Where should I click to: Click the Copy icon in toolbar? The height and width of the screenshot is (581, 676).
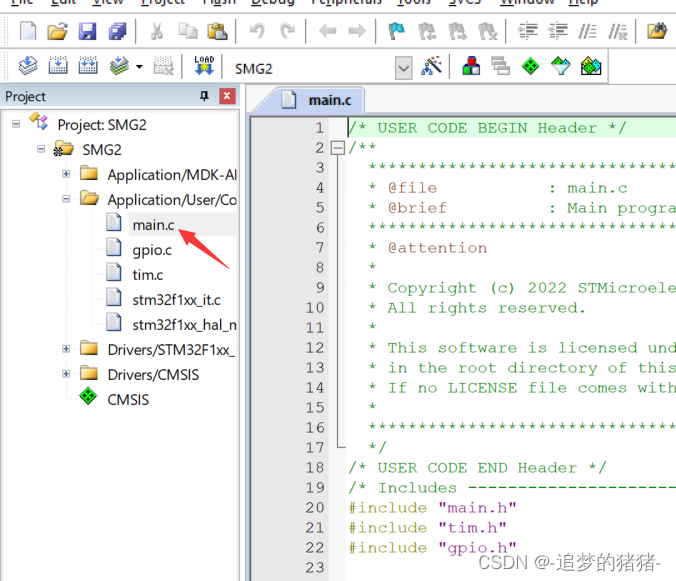click(x=188, y=31)
